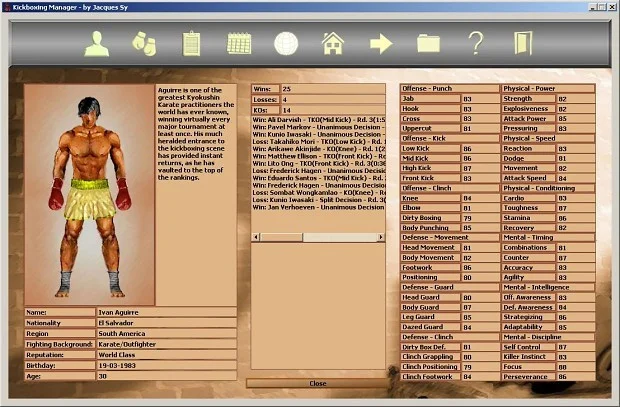Click the 'Strategizing' attribute label
This screenshot has height=407, width=620.
528,317
